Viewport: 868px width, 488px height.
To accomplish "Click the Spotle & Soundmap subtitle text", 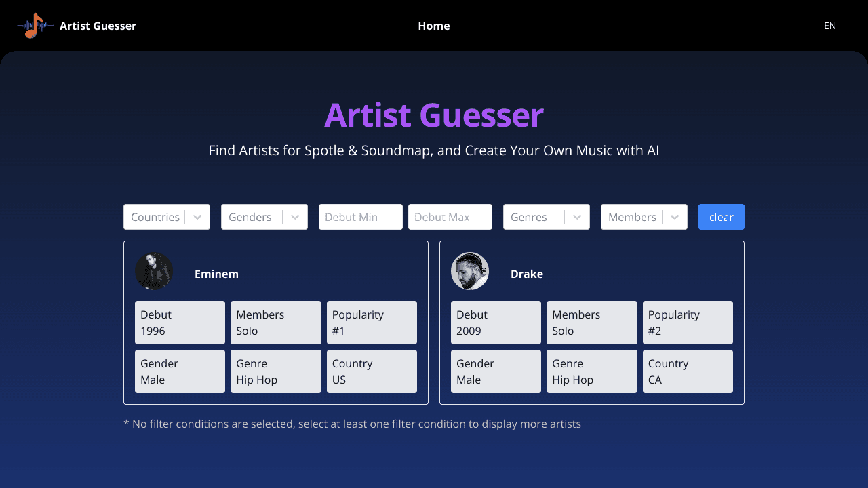I will [434, 150].
